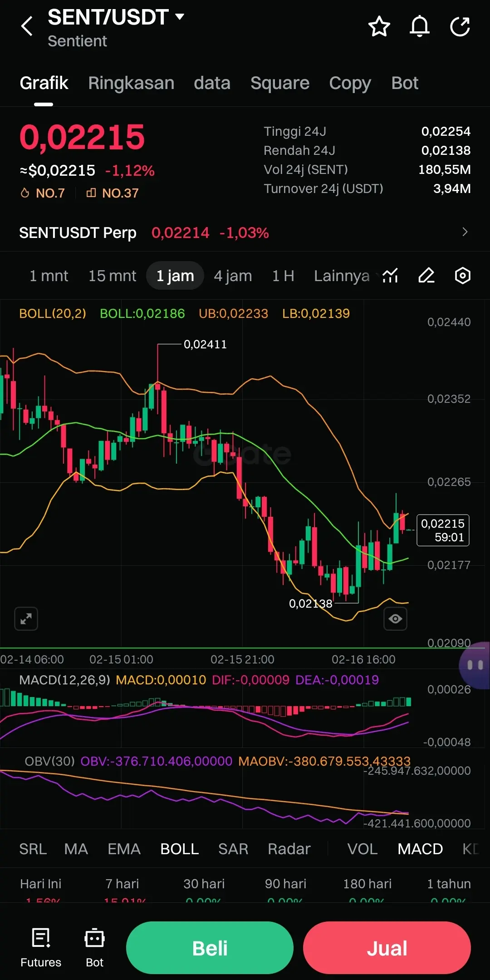Open the top Bot tab
The width and height of the screenshot is (490, 980).
[405, 83]
